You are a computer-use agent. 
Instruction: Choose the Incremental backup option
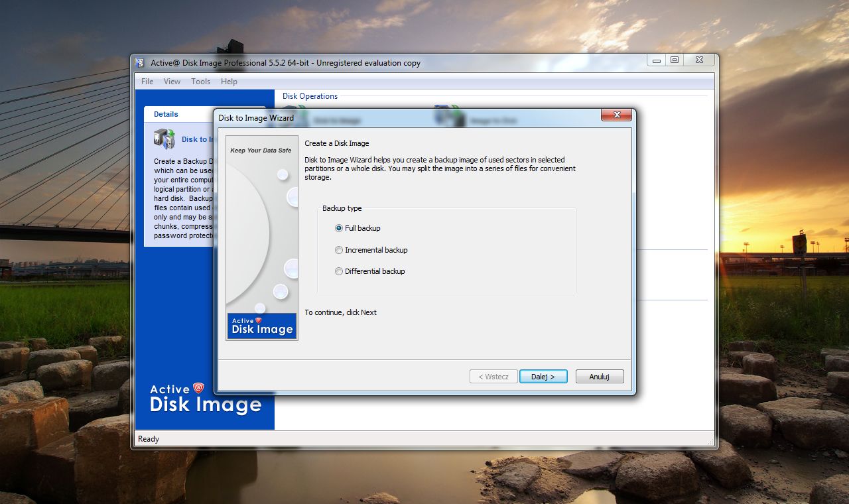[371, 250]
